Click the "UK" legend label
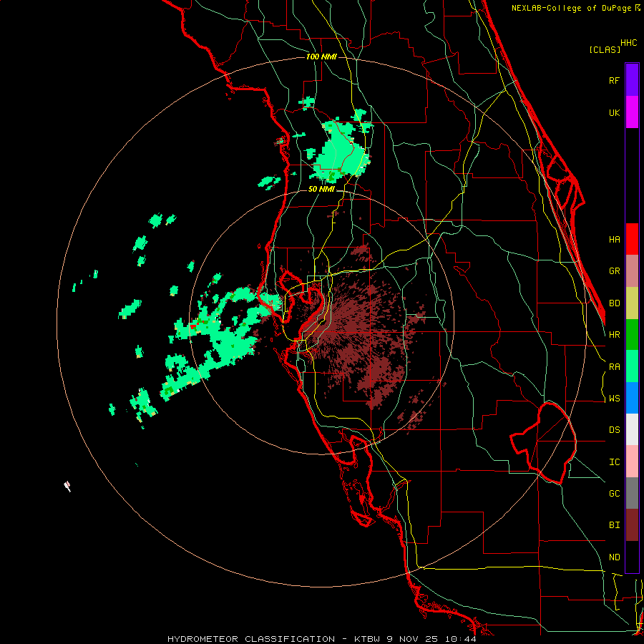 click(x=614, y=112)
